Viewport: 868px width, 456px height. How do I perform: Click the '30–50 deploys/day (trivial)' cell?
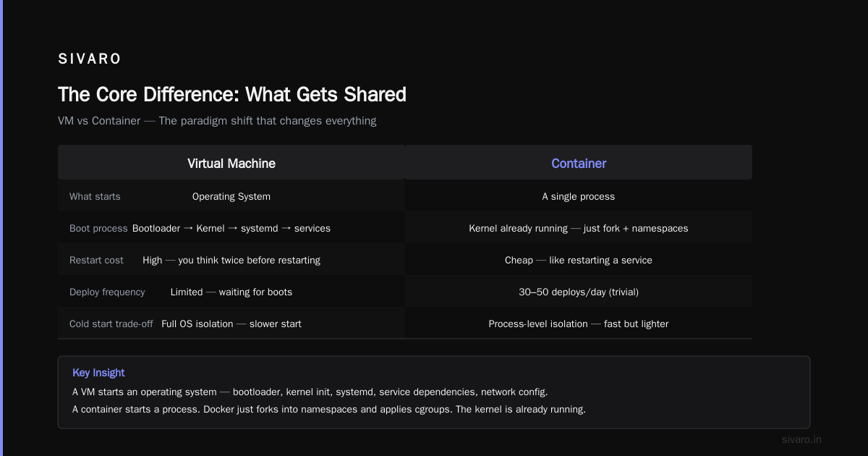pyautogui.click(x=579, y=292)
